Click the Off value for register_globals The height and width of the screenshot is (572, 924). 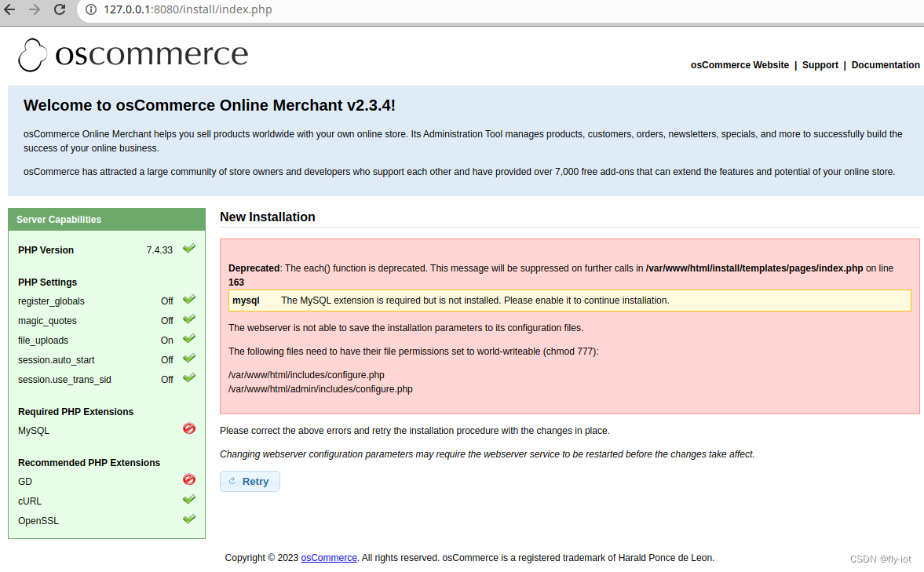[x=166, y=301]
